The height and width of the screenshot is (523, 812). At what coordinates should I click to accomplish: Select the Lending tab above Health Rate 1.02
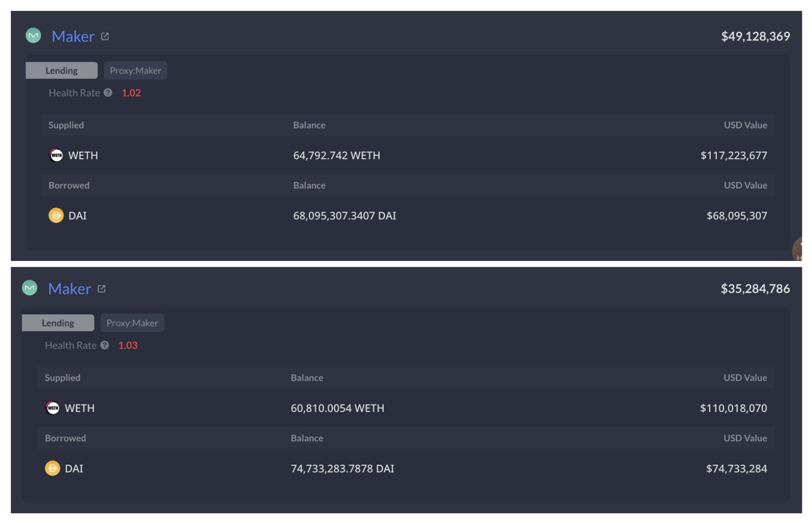pyautogui.click(x=61, y=70)
